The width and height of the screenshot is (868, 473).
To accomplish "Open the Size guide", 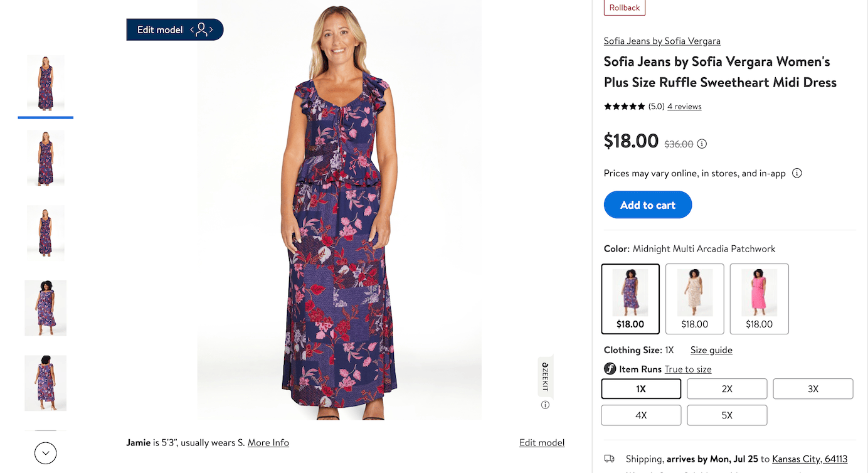I will pyautogui.click(x=711, y=349).
